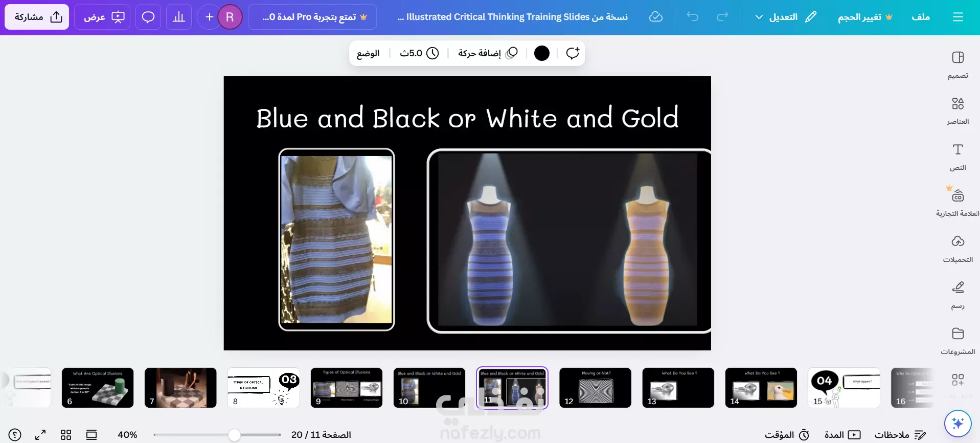Select slide 12 spiral thumbnail
Viewport: 980px width, 443px height.
click(x=595, y=388)
